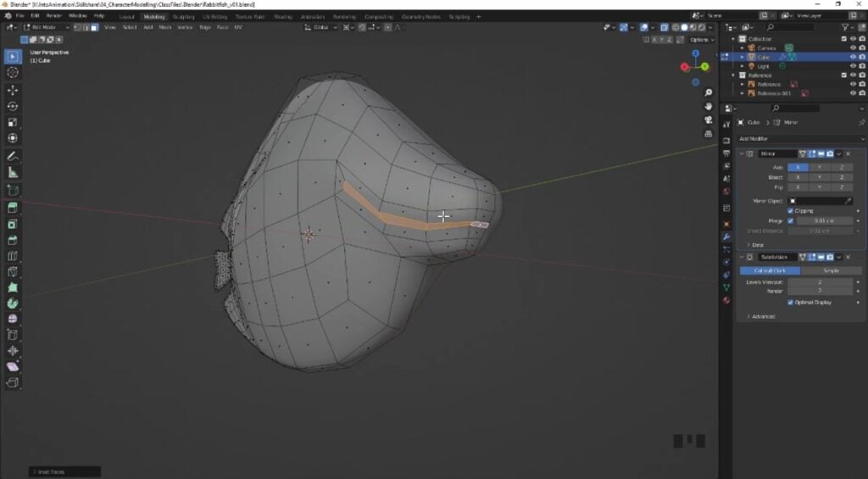Image resolution: width=868 pixels, height=479 pixels.
Task: Uncheck Optimal Display in Subdivision modifier
Action: pos(791,302)
